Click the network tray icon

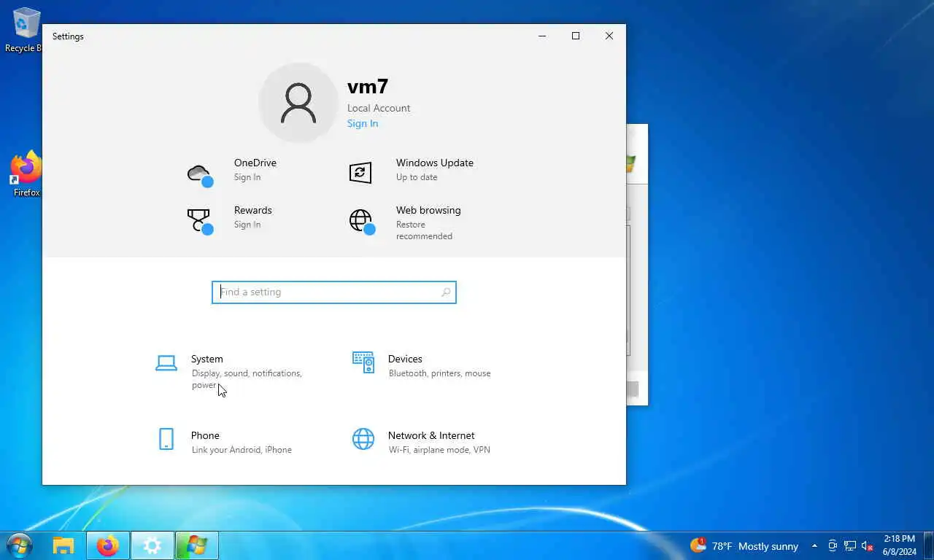(850, 546)
